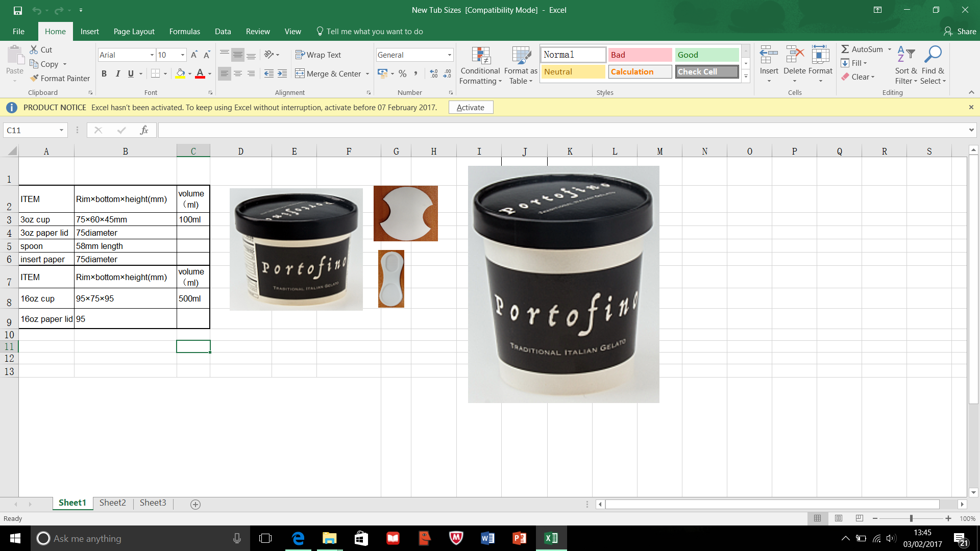Toggle Wrap Text on

(318, 55)
